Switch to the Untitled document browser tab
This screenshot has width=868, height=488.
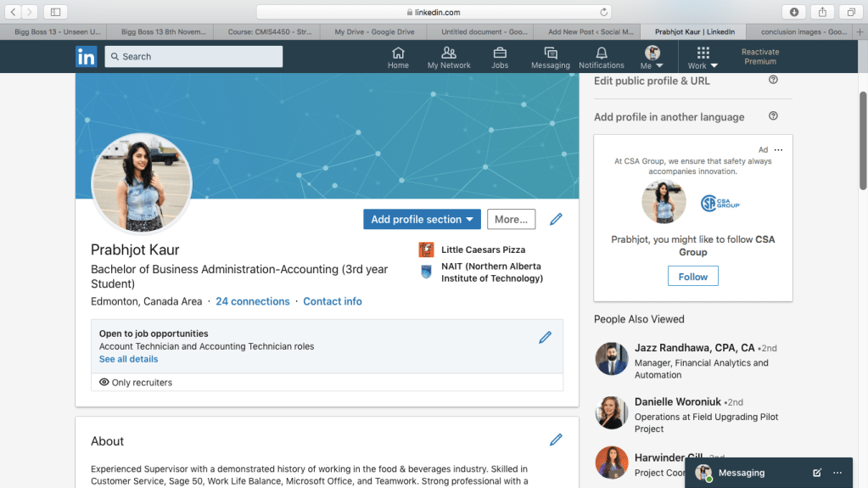(479, 32)
